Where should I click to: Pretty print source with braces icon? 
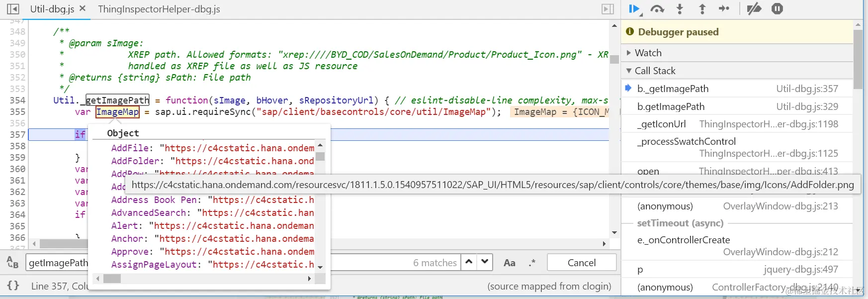point(13,286)
